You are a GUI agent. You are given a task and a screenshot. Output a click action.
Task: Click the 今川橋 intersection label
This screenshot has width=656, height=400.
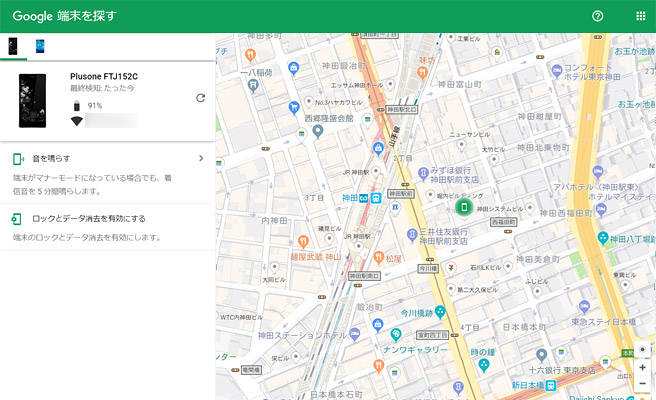pyautogui.click(x=429, y=268)
